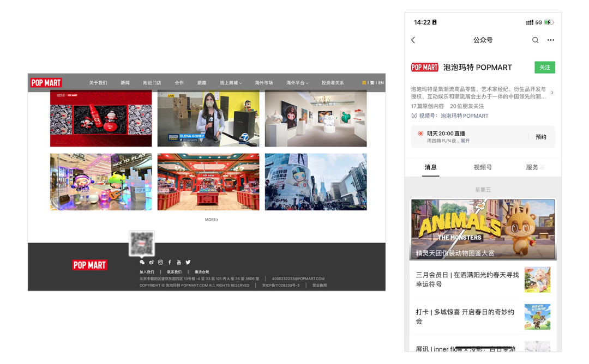Tap thumbnail image of 三月会员日 article
Screen dimensions: 589x364
pos(538,280)
